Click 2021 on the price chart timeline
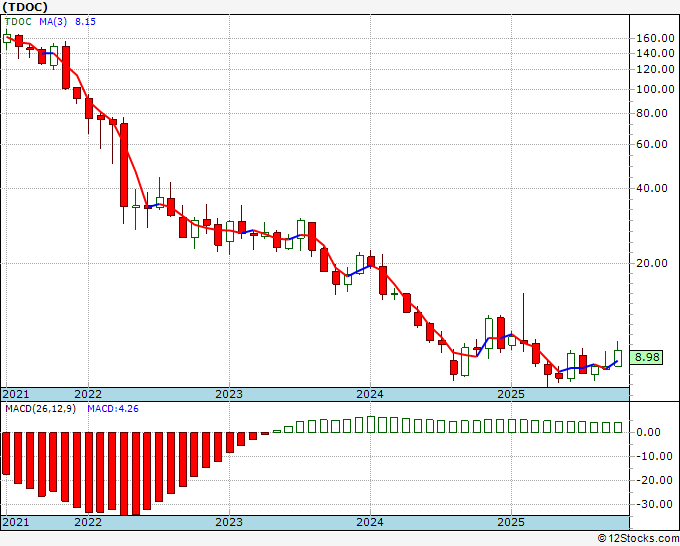This screenshot has height=546, width=680. point(16,394)
